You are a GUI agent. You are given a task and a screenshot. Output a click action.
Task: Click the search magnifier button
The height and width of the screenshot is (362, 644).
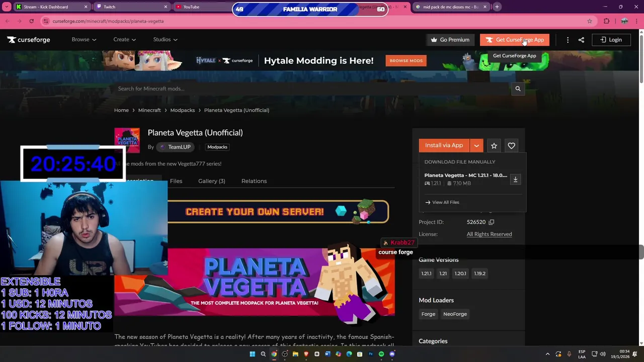(518, 88)
